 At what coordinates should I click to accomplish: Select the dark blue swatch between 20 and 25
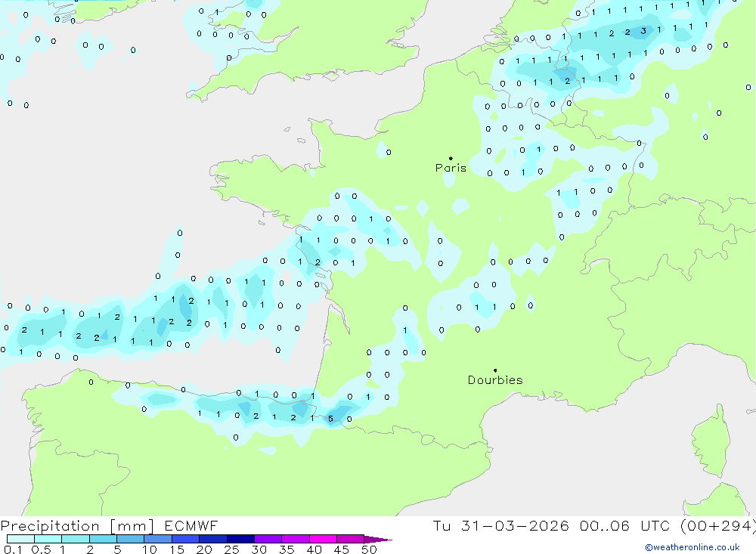coord(212,539)
